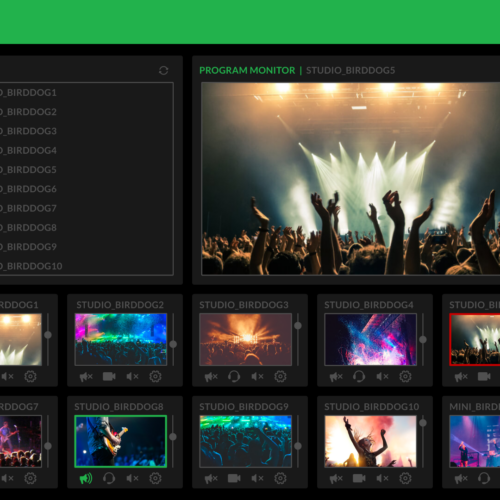
Task: Click the camera icon under the red-bordered tile
Action: (x=484, y=376)
